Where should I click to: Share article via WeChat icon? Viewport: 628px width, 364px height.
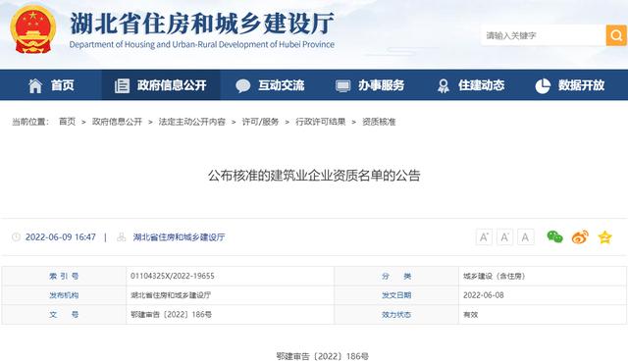coord(554,236)
